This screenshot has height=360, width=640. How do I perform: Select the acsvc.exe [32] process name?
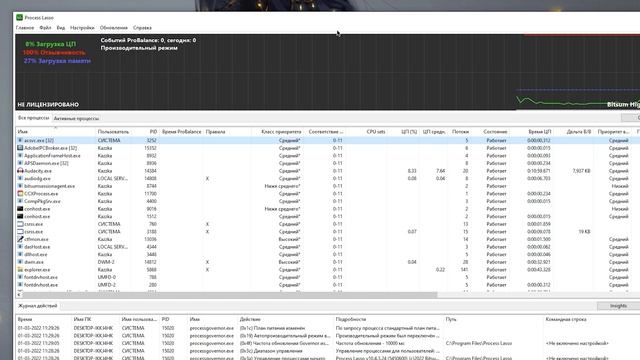(39, 140)
